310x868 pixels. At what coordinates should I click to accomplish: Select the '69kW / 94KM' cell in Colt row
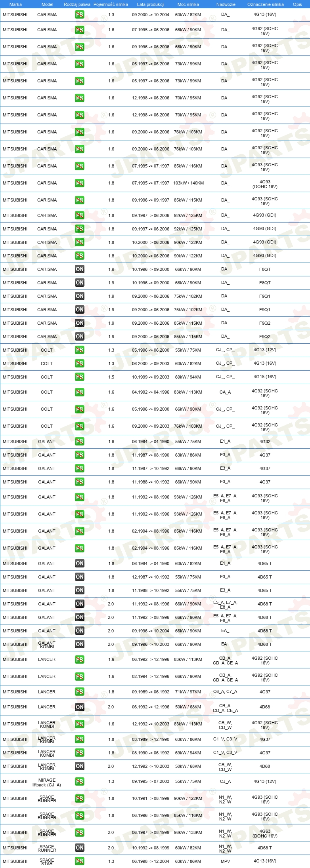pyautogui.click(x=188, y=377)
